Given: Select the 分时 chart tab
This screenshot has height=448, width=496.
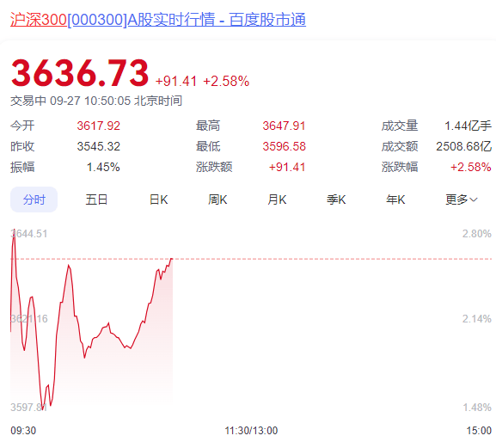Looking at the screenshot, I should pos(34,199).
